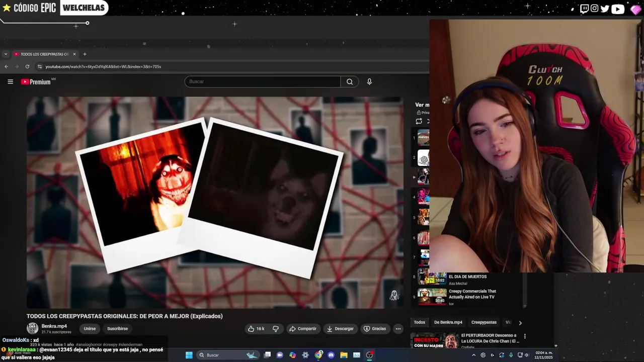Like the video with 16 k likes
The width and height of the screenshot is (644, 362).
click(x=256, y=329)
